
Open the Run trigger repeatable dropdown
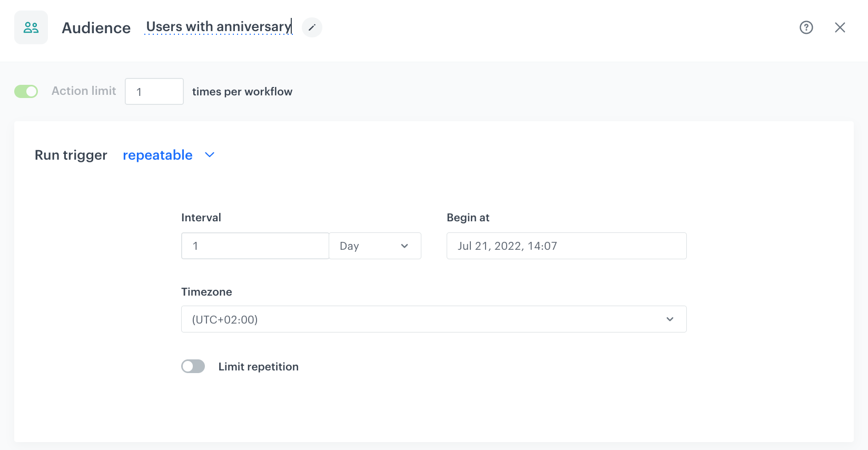click(158, 155)
